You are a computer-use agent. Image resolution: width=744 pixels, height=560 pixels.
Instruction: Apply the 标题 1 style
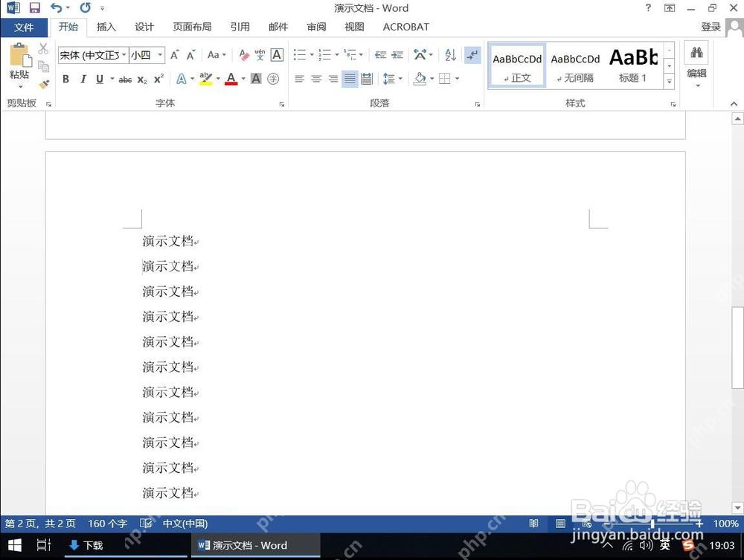point(633,66)
